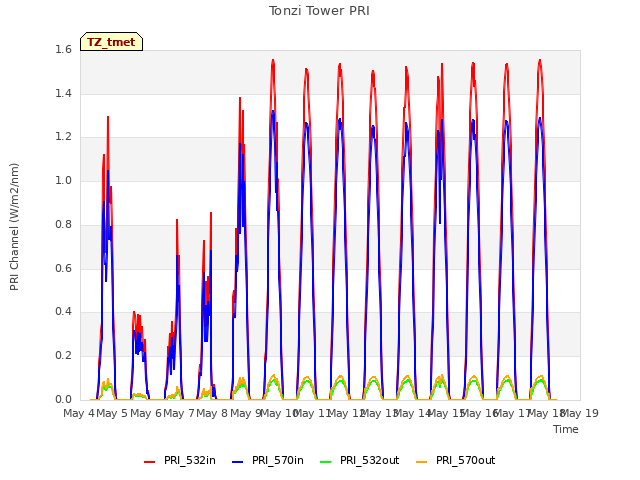Click the 0.4 y-axis tick label
This screenshot has width=640, height=480.
click(63, 312)
